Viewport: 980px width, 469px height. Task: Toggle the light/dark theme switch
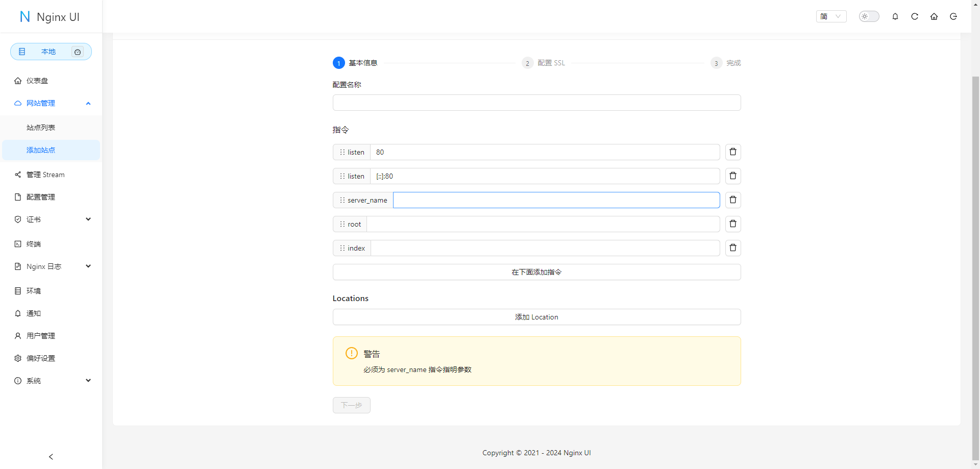(x=869, y=16)
